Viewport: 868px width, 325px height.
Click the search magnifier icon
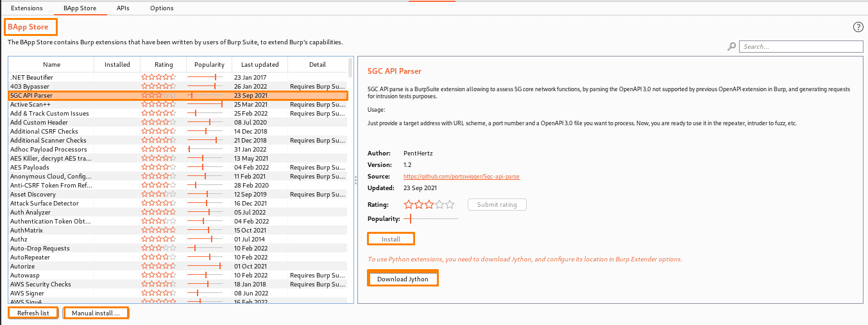tap(731, 46)
